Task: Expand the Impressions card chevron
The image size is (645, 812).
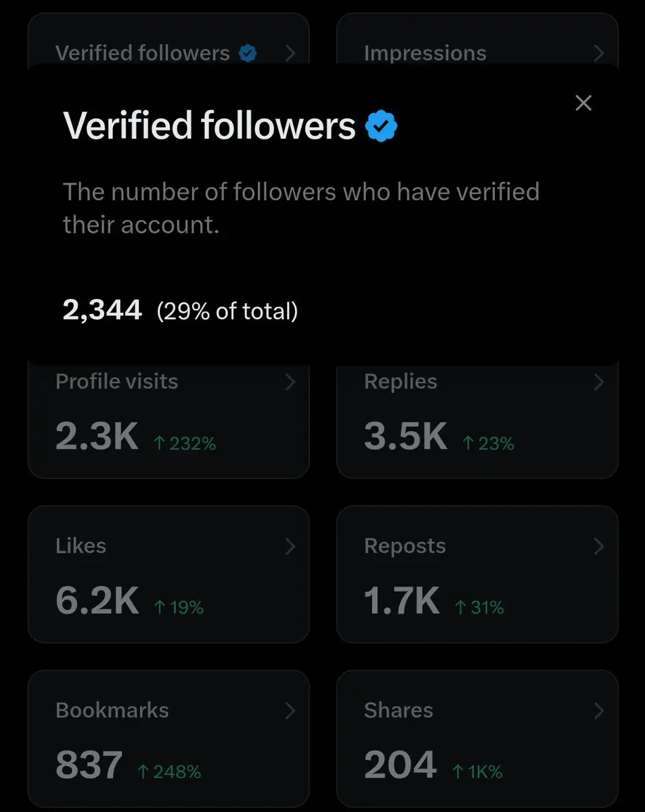Action: pyautogui.click(x=598, y=53)
